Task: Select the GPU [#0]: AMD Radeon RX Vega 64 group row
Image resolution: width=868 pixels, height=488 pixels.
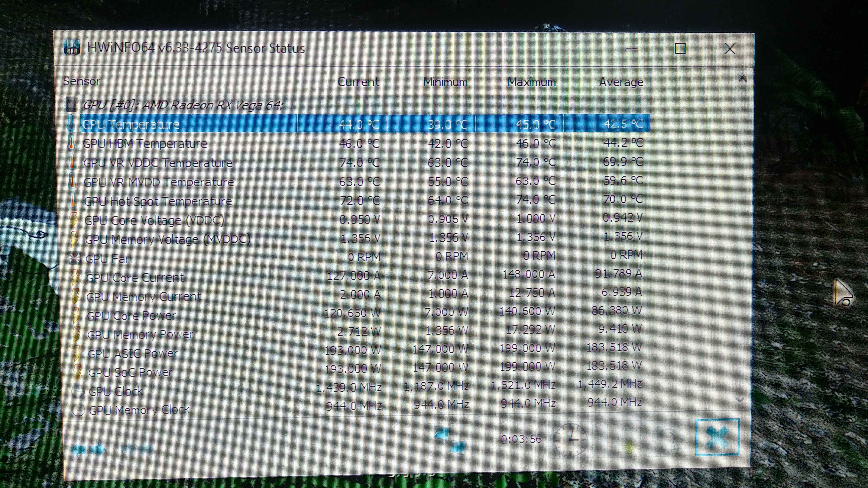Action: pos(358,105)
